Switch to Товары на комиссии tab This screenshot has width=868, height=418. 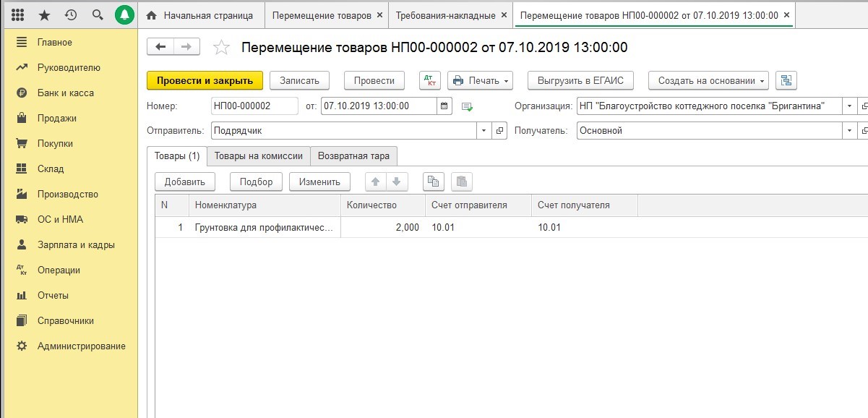point(259,156)
